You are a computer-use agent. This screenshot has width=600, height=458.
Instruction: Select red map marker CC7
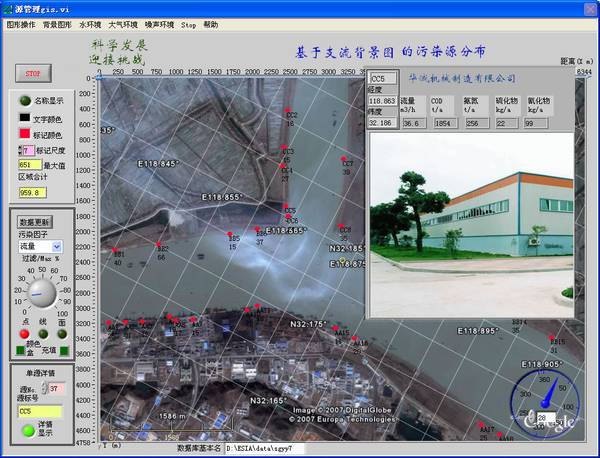tap(344, 159)
